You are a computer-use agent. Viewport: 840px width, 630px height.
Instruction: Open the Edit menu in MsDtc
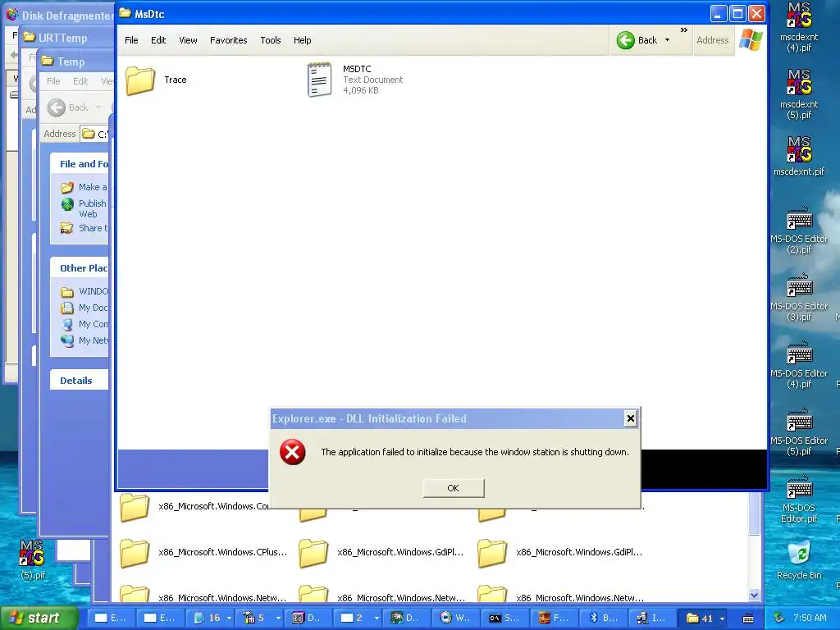(158, 40)
